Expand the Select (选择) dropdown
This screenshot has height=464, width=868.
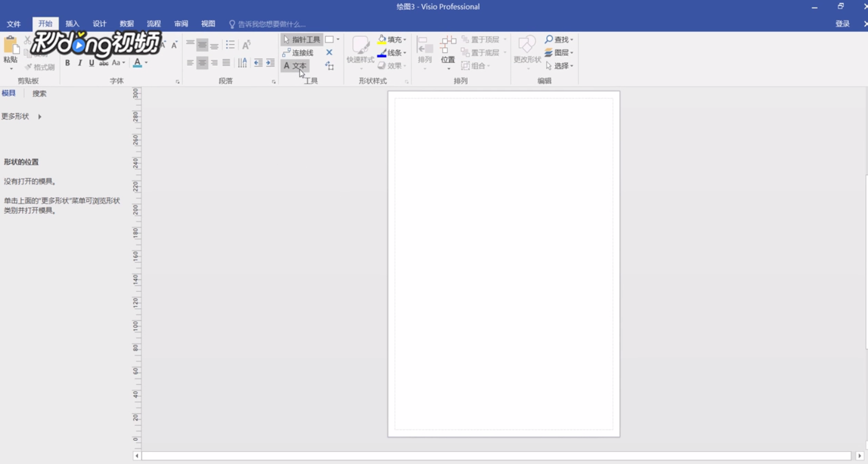pos(559,66)
